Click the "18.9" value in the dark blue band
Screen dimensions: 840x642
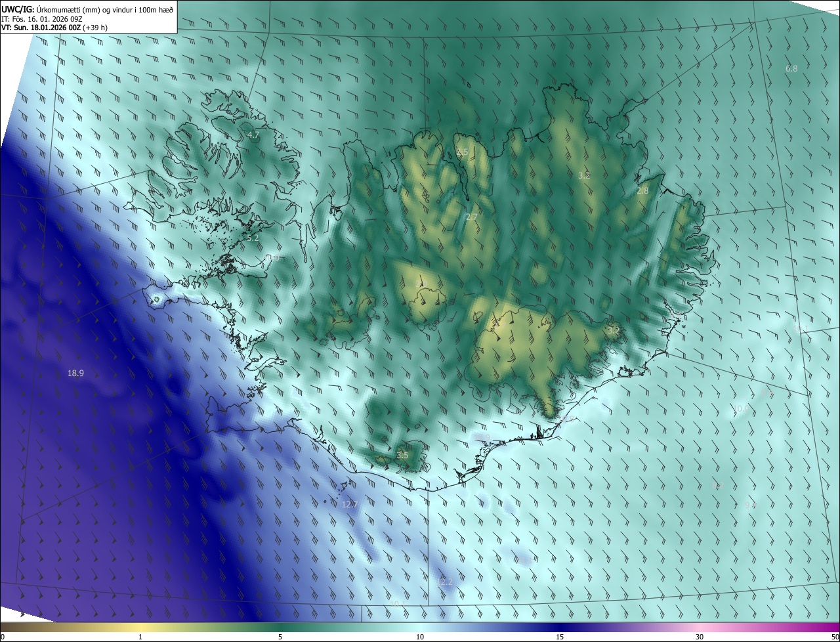point(75,374)
